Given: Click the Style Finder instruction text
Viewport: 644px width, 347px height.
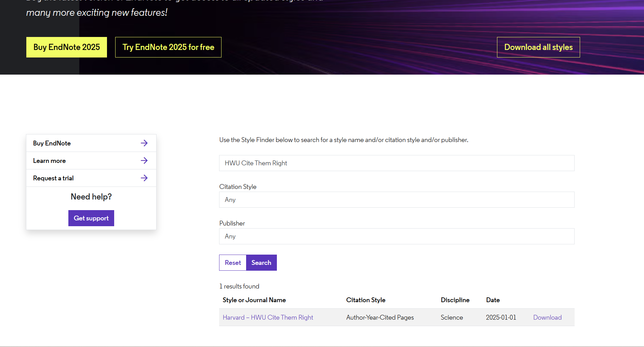Looking at the screenshot, I should coord(344,140).
